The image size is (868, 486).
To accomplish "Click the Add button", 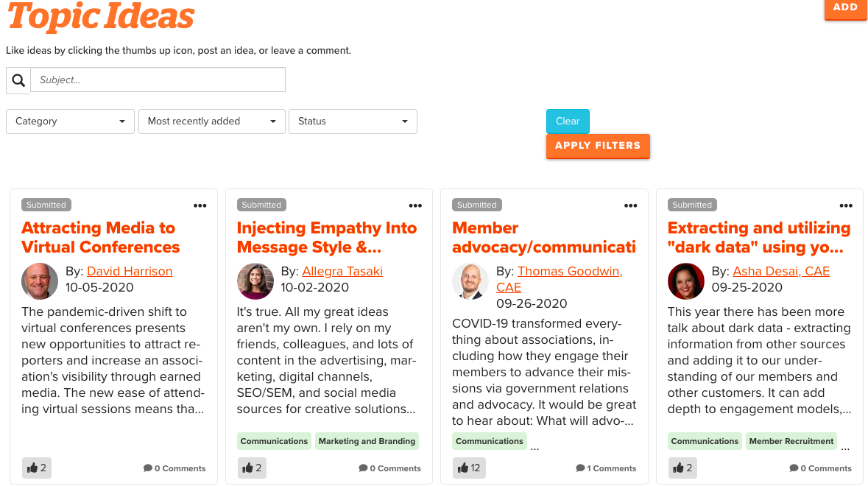I will 845,8.
